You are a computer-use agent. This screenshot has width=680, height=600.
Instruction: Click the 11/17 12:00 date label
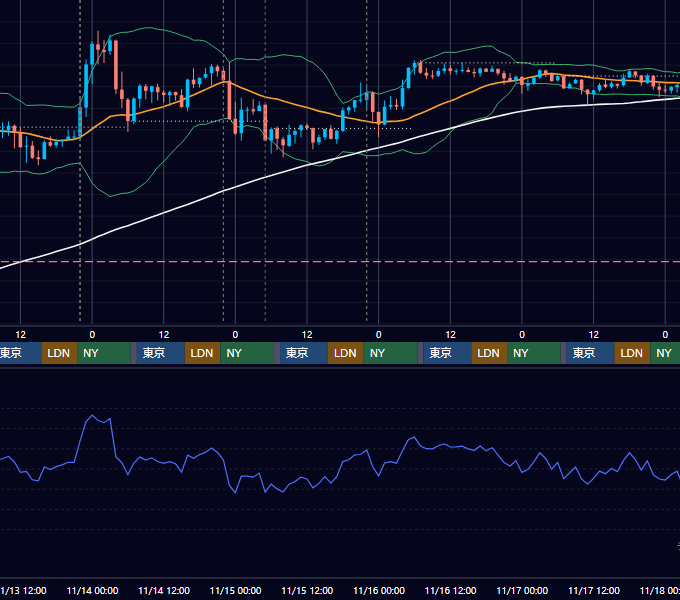(x=594, y=590)
